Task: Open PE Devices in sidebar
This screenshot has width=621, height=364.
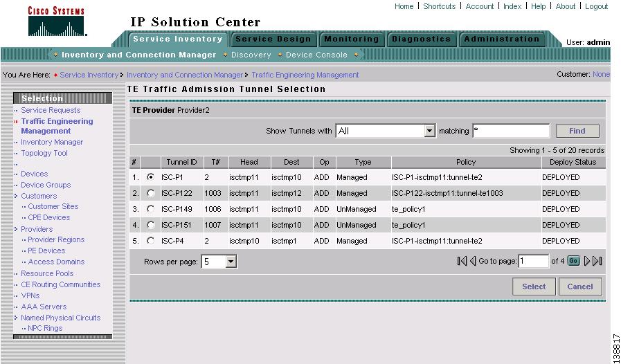Action: [46, 251]
